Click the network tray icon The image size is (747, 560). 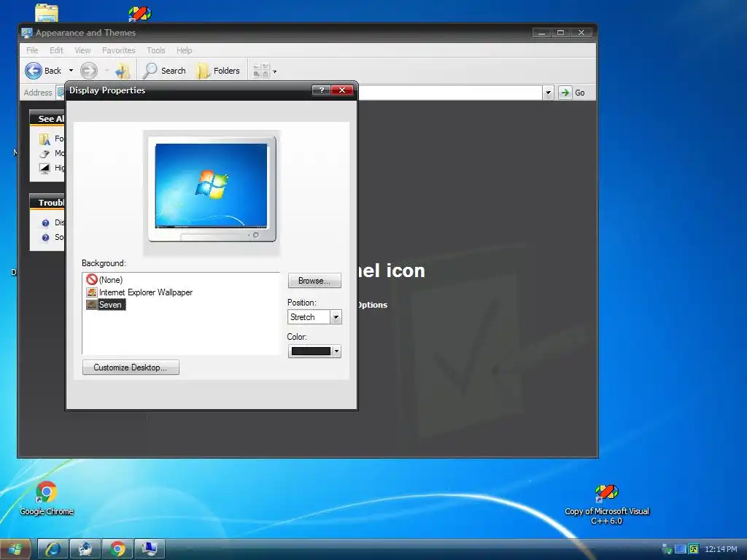click(667, 549)
